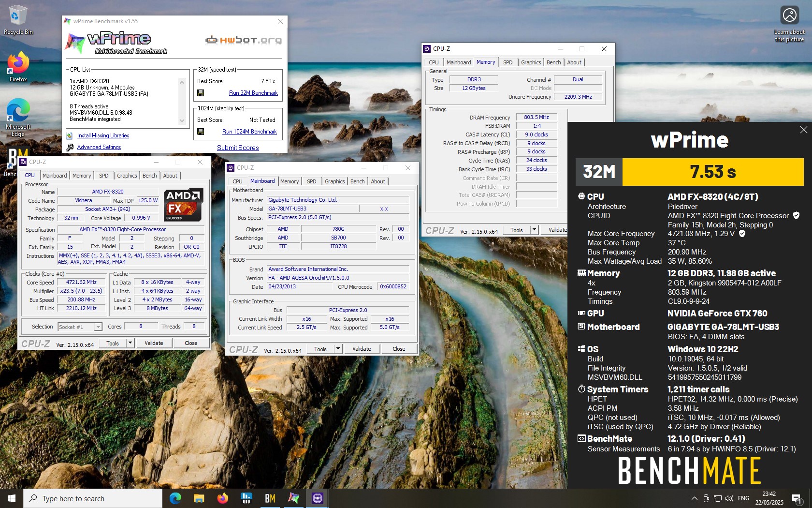Open File Explorer from the taskbar

coord(199,498)
